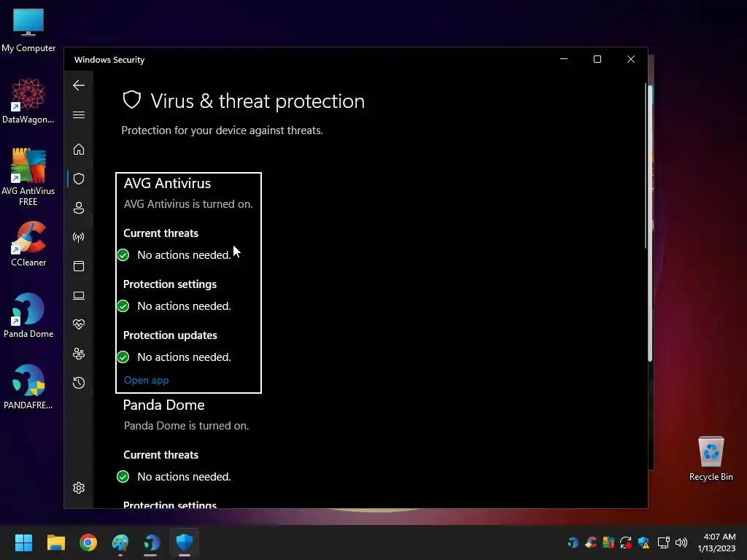The height and width of the screenshot is (560, 747).
Task: Open Device performance & health heart icon
Action: point(79,324)
